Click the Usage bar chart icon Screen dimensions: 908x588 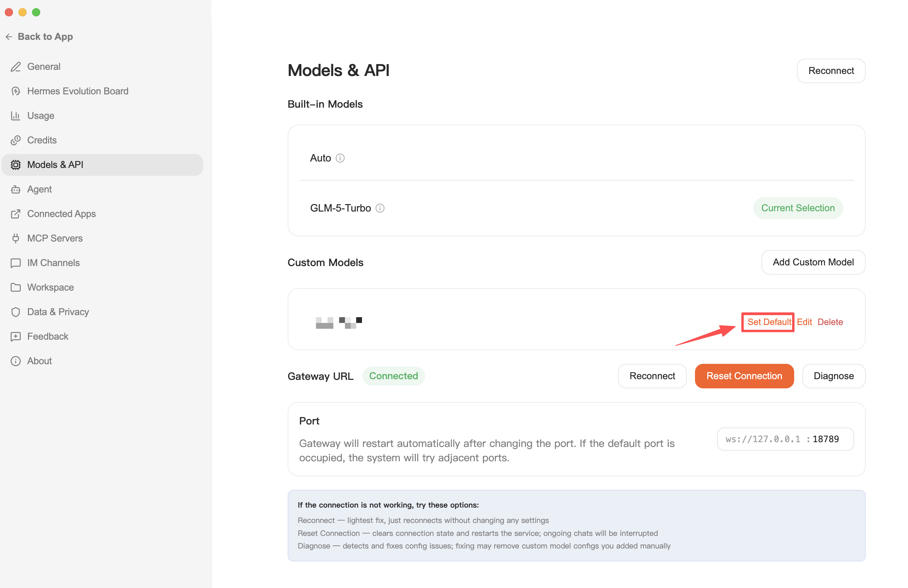click(x=16, y=115)
